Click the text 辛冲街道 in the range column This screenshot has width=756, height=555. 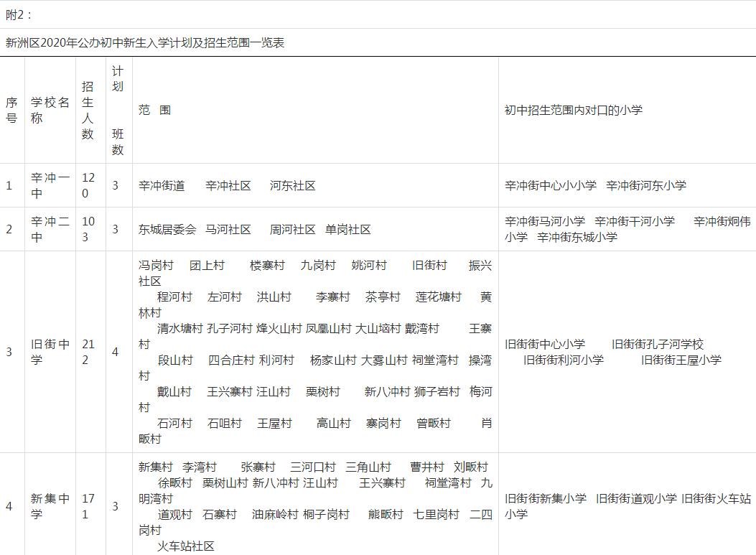161,185
